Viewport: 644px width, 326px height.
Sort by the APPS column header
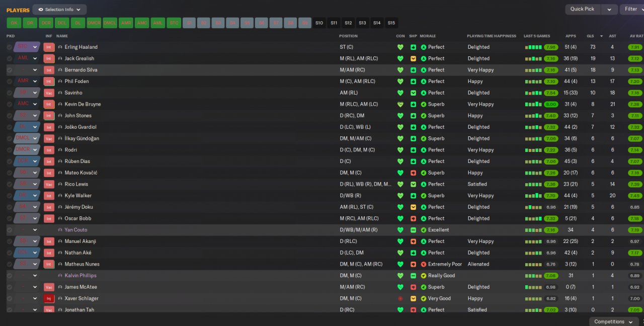[571, 36]
